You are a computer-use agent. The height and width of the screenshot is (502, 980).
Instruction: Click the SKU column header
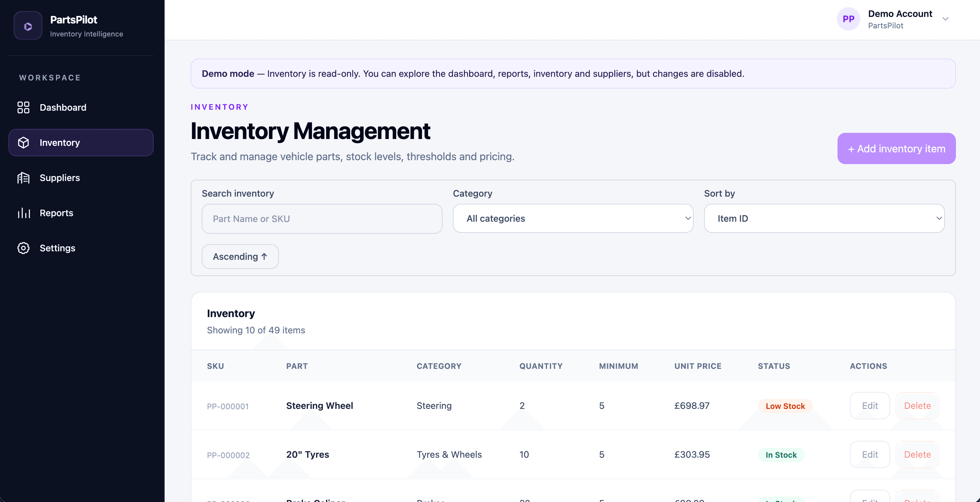(215, 366)
